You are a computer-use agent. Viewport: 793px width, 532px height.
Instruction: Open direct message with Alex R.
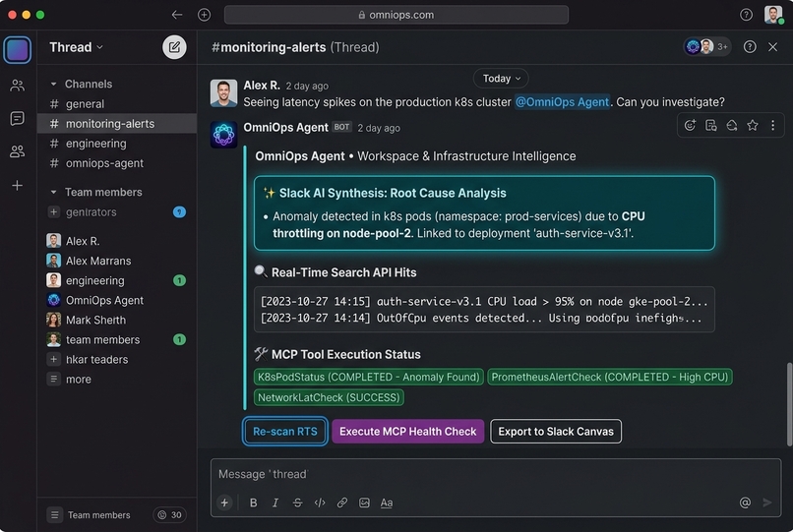117,241
